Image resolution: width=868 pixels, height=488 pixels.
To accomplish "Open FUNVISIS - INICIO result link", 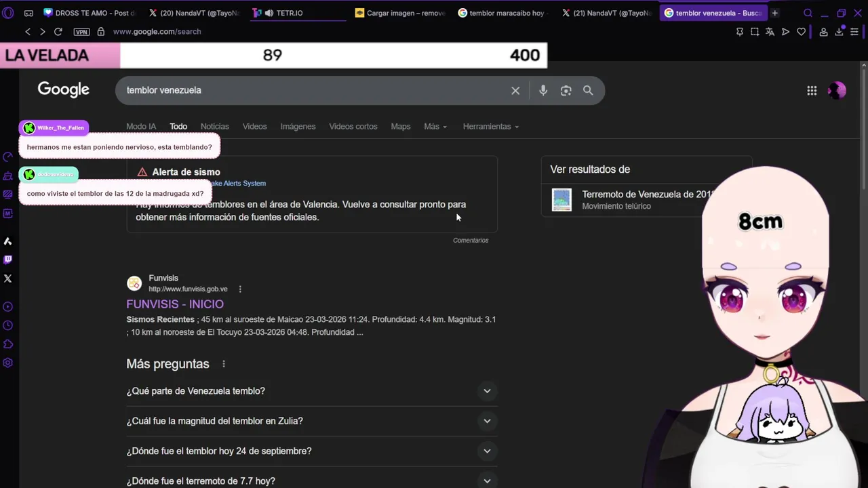I will click(175, 304).
